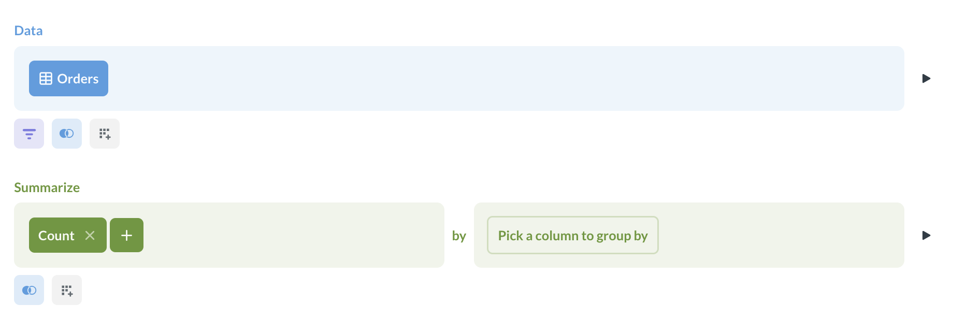Open filter options for the Orders data
The width and height of the screenshot is (980, 319).
(x=28, y=133)
